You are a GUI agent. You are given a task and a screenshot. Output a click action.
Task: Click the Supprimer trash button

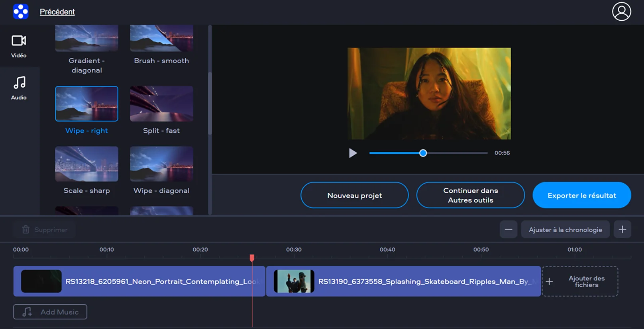pyautogui.click(x=44, y=230)
